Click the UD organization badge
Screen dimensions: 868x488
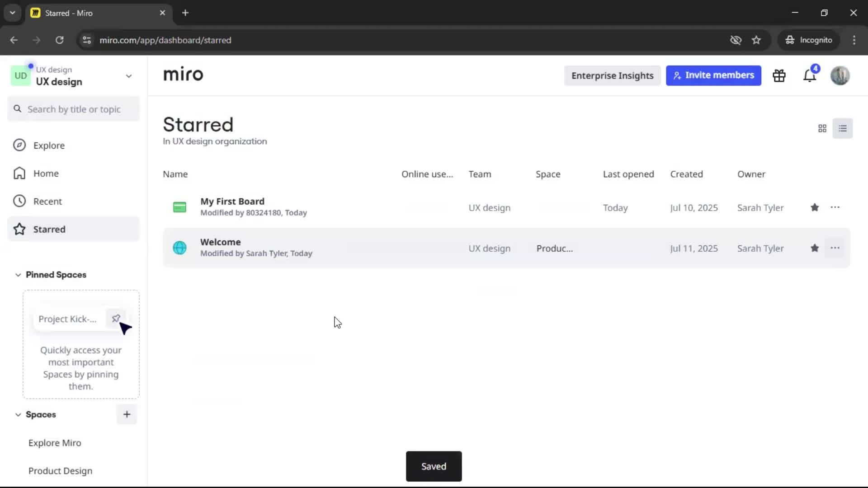coord(21,75)
